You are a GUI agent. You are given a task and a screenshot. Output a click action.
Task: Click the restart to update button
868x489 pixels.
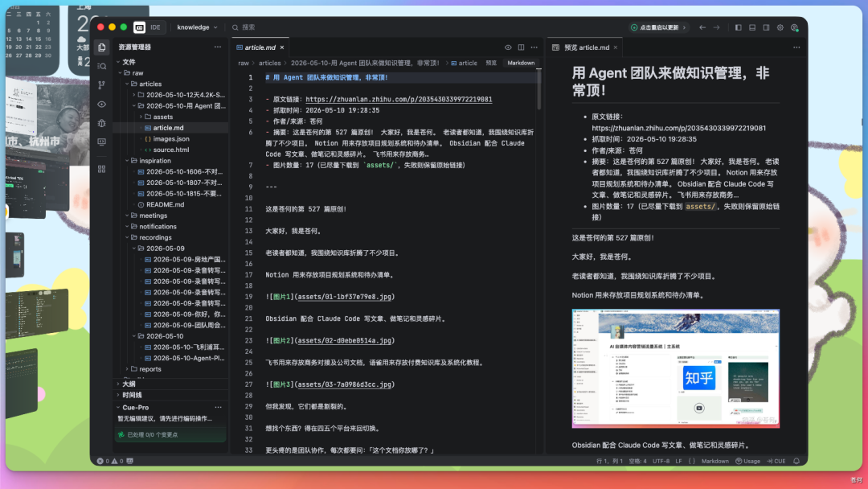[x=658, y=27]
